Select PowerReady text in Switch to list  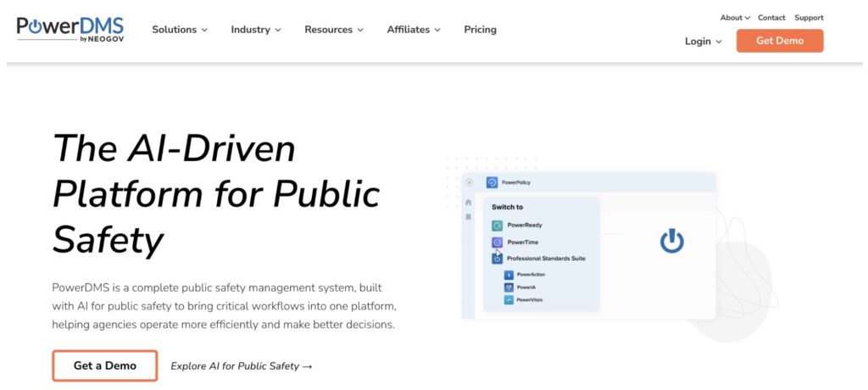(525, 226)
